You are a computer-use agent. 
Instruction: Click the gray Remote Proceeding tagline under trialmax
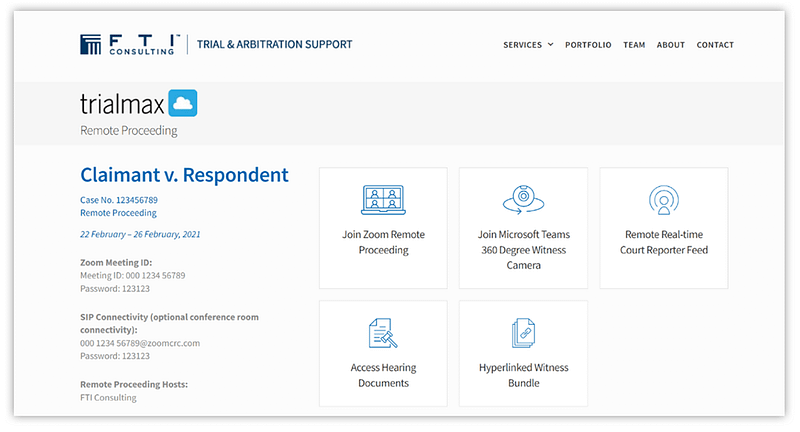129,131
